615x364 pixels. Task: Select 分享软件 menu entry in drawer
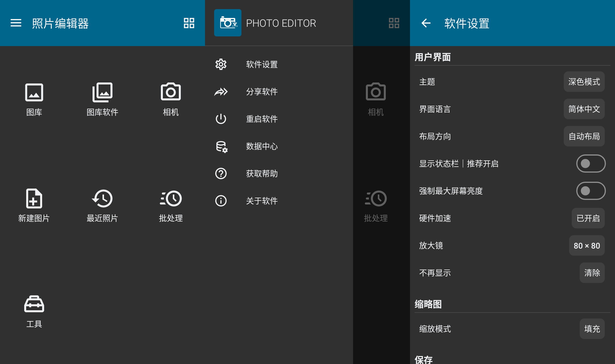[279, 92]
